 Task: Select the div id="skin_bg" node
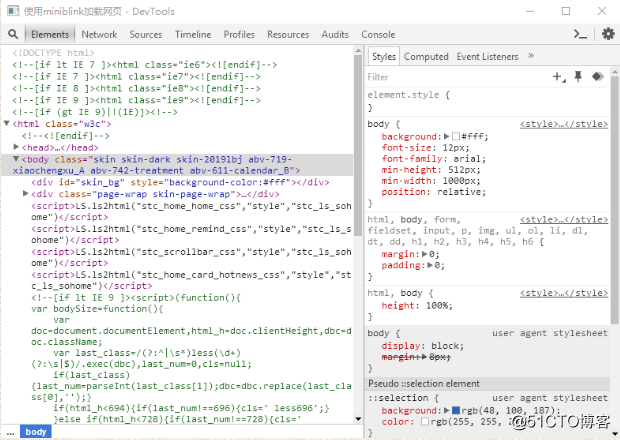(180, 182)
